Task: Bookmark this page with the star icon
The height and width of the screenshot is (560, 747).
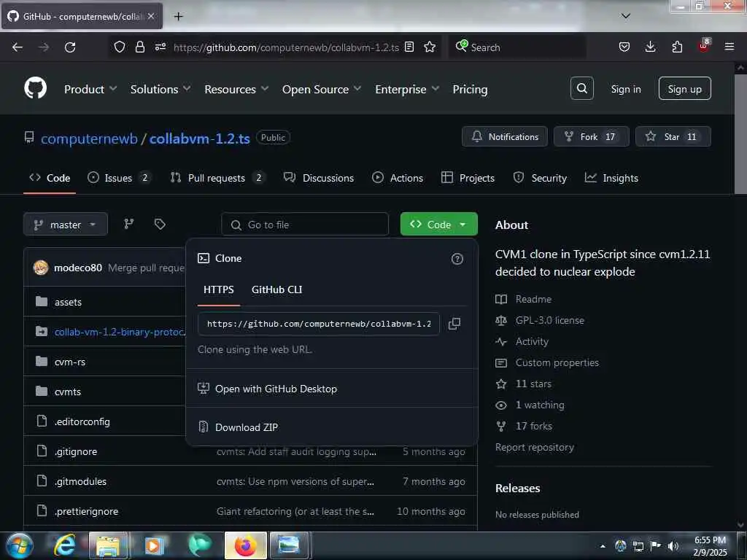Action: [x=430, y=47]
